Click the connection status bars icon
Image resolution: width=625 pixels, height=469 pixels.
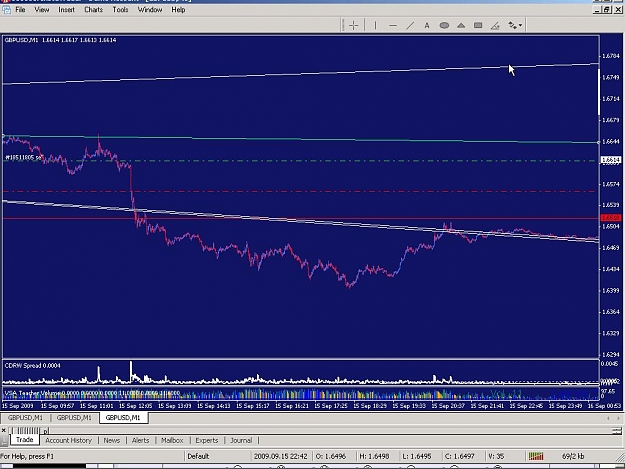[536, 456]
